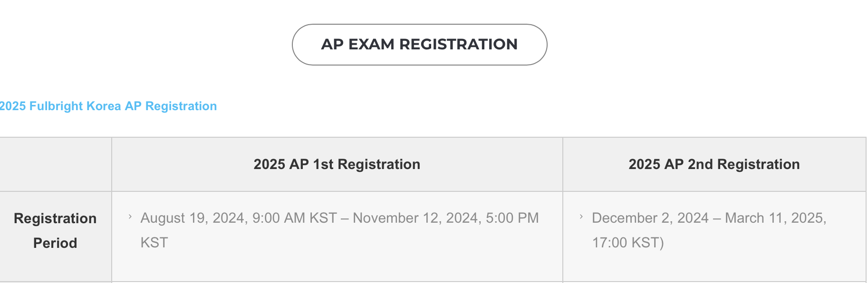Click the empty top-left table header cell
The image size is (868, 283).
55,164
